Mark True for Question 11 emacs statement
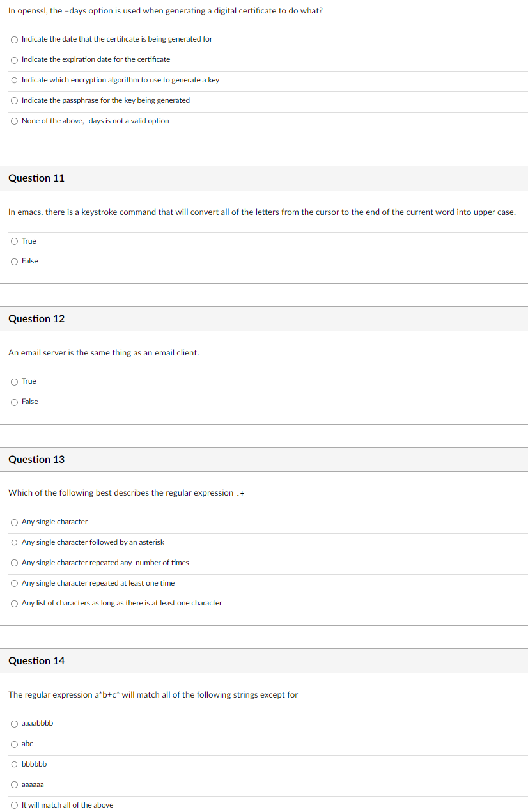 coord(14,241)
